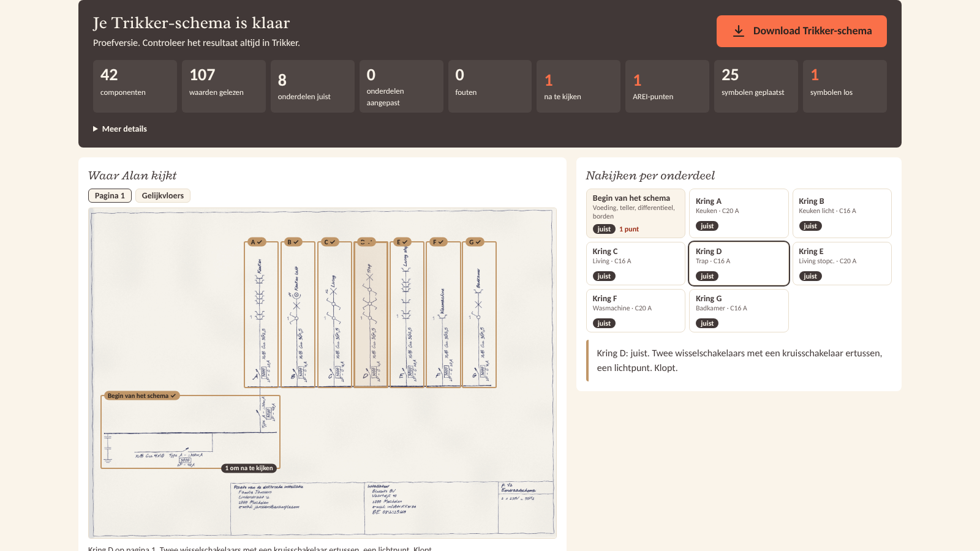Viewport: 980px width, 551px height.
Task: Click the '1 punt' label in the first card
Action: click(x=629, y=229)
